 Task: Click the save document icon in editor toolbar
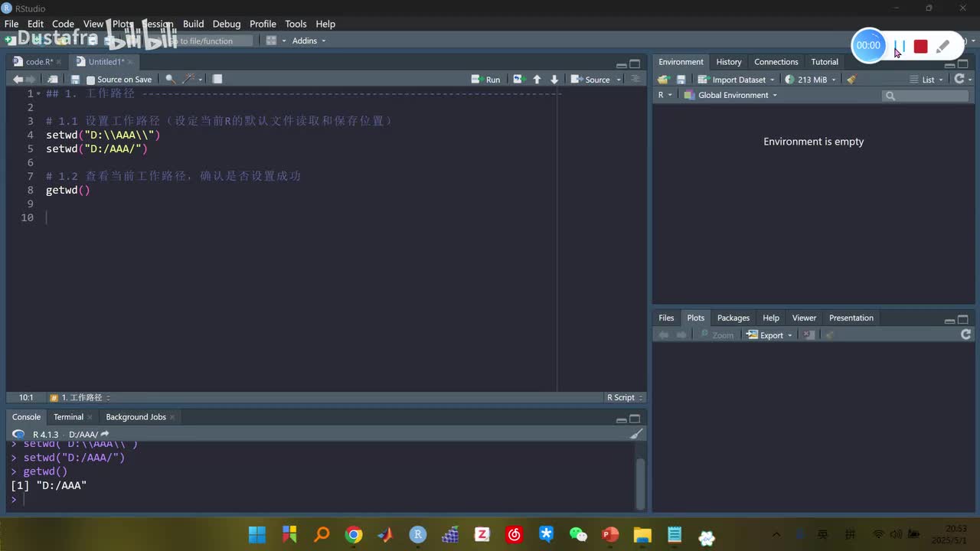[x=75, y=80]
